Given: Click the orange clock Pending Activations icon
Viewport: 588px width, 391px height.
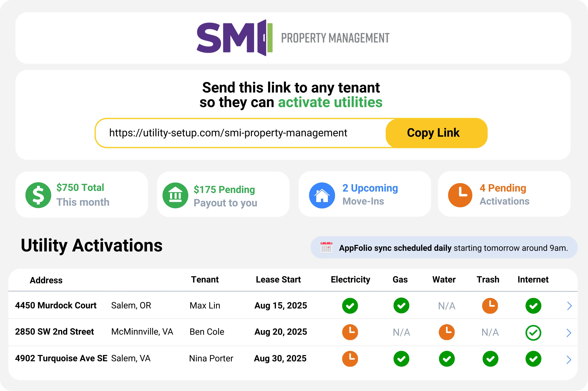Looking at the screenshot, I should pyautogui.click(x=460, y=195).
